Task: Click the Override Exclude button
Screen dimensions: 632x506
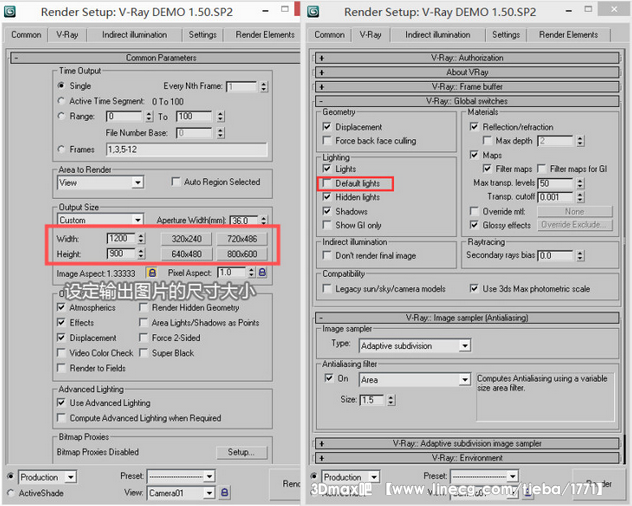Action: tap(575, 225)
